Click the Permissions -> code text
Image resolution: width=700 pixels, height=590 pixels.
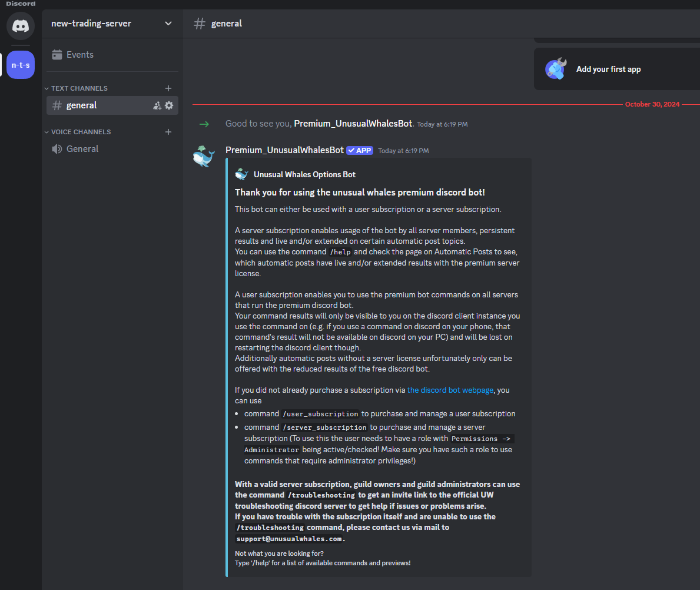coord(481,439)
